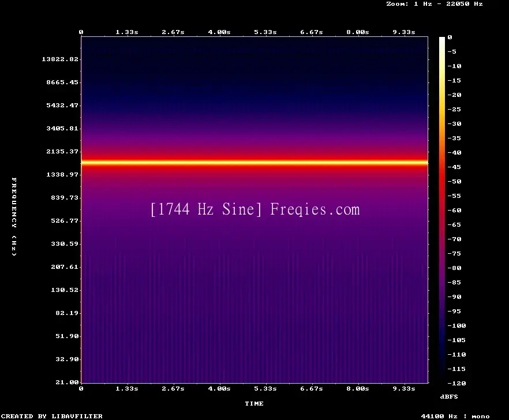Select the 3405.81 frequency label
Screen dimensions: 509x420
(62, 128)
